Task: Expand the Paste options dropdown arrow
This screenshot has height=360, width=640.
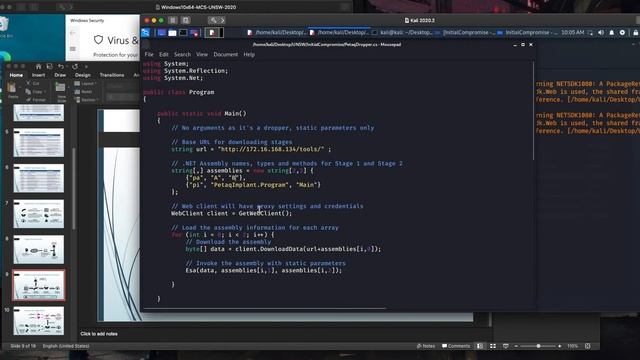Action: pyautogui.click(x=20, y=88)
